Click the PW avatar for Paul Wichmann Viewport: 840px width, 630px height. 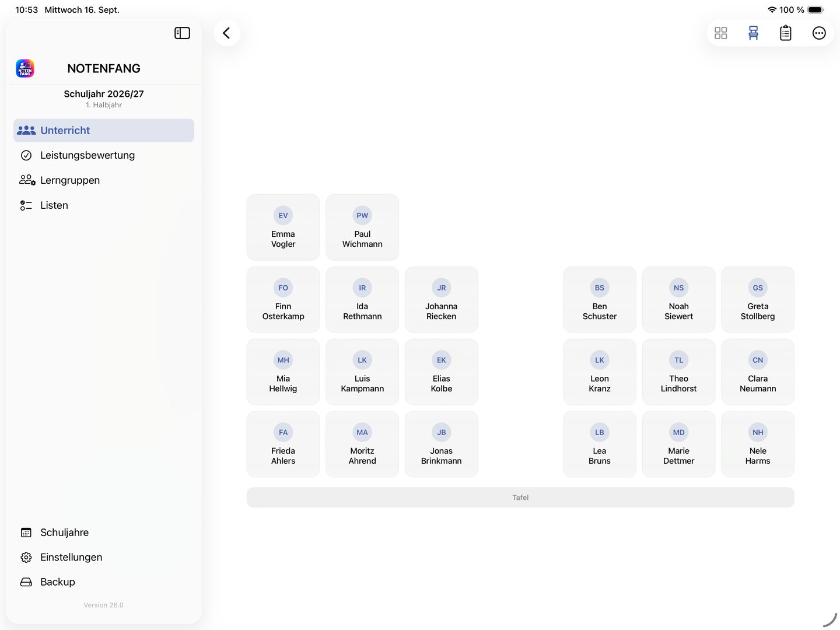coord(362,215)
